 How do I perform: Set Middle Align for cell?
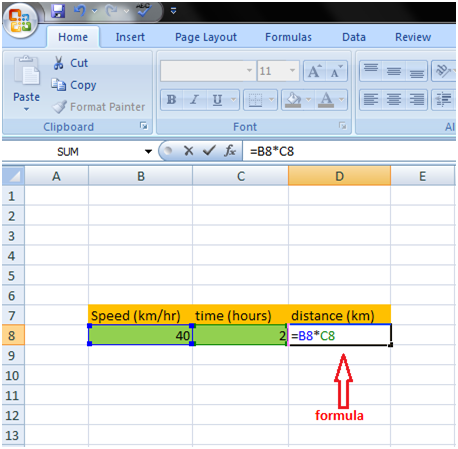(x=394, y=71)
